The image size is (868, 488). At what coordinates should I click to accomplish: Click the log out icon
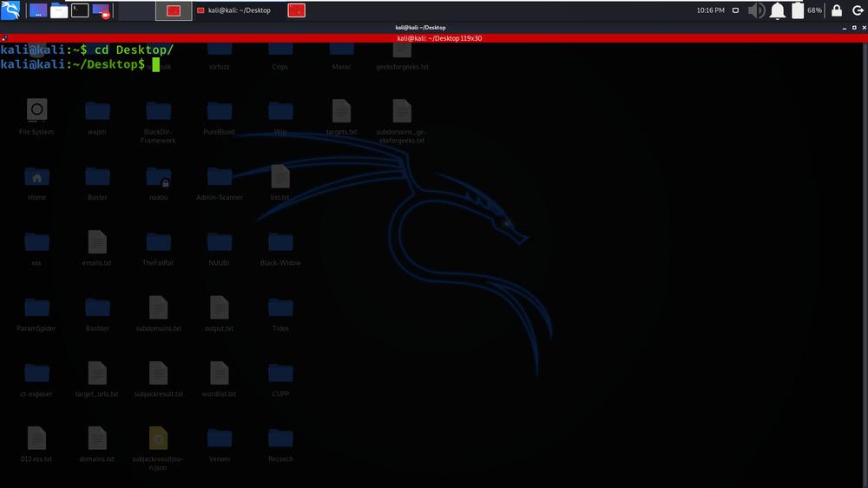coord(858,10)
